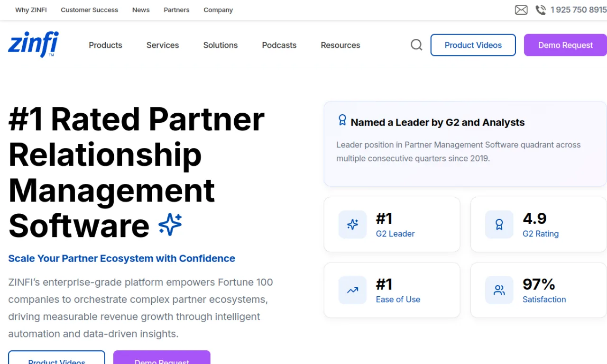The image size is (607, 364).
Task: Click the blue sparkle icon after Software heading
Action: tap(170, 224)
